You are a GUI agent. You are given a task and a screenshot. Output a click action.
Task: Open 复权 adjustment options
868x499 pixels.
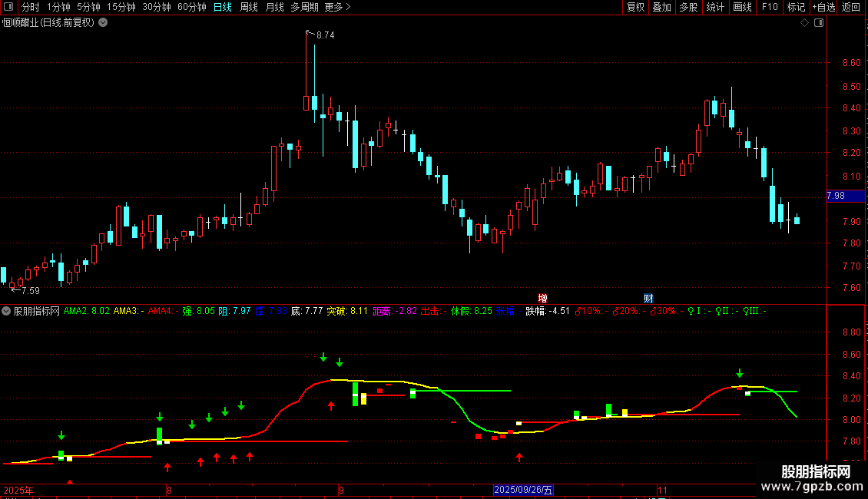pyautogui.click(x=635, y=7)
